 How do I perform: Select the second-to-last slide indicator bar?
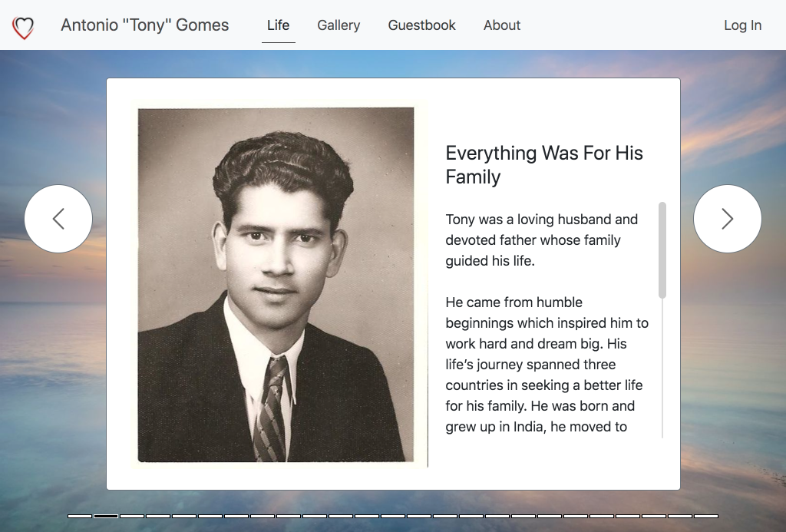[x=680, y=516]
